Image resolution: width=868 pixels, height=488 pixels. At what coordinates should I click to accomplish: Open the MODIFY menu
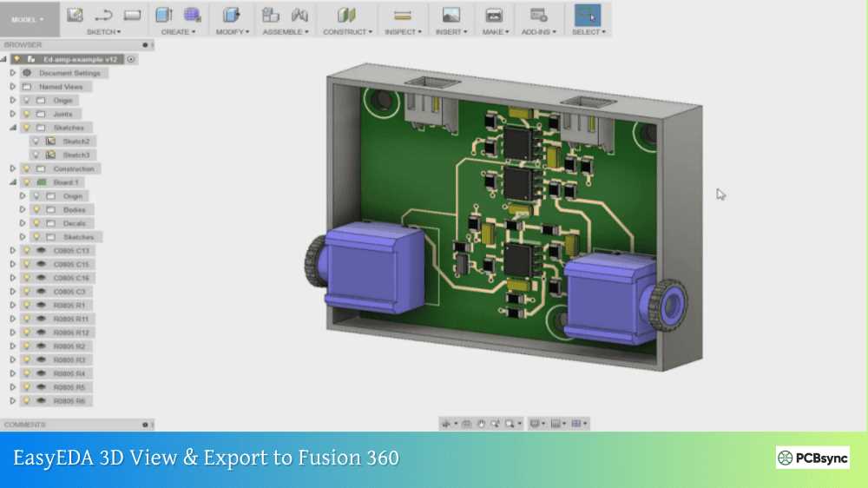click(233, 32)
